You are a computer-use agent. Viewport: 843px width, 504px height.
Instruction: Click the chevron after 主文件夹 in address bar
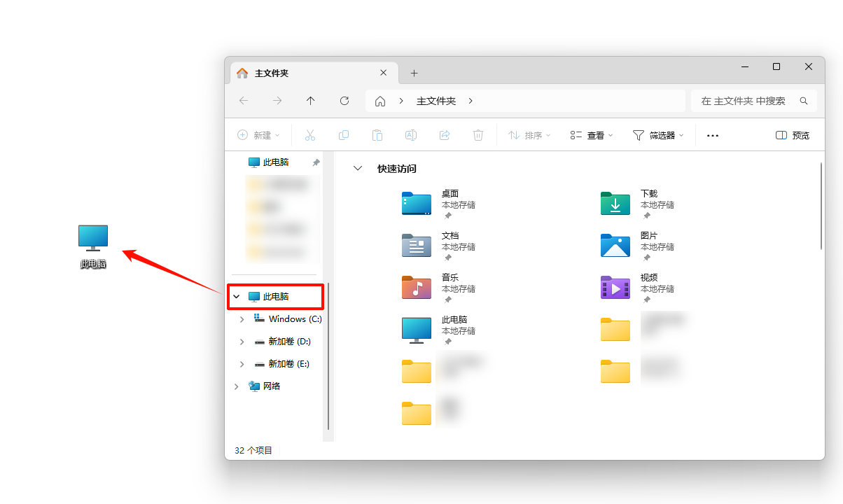click(x=471, y=101)
